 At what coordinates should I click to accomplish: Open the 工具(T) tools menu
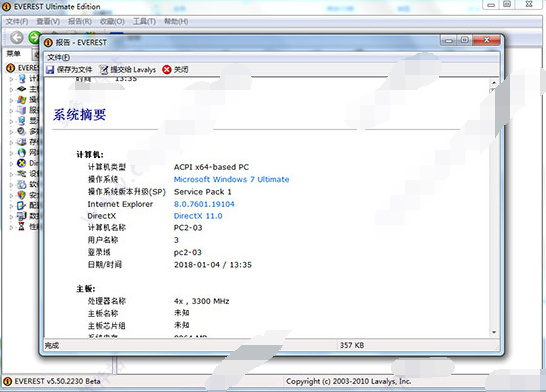pos(144,22)
